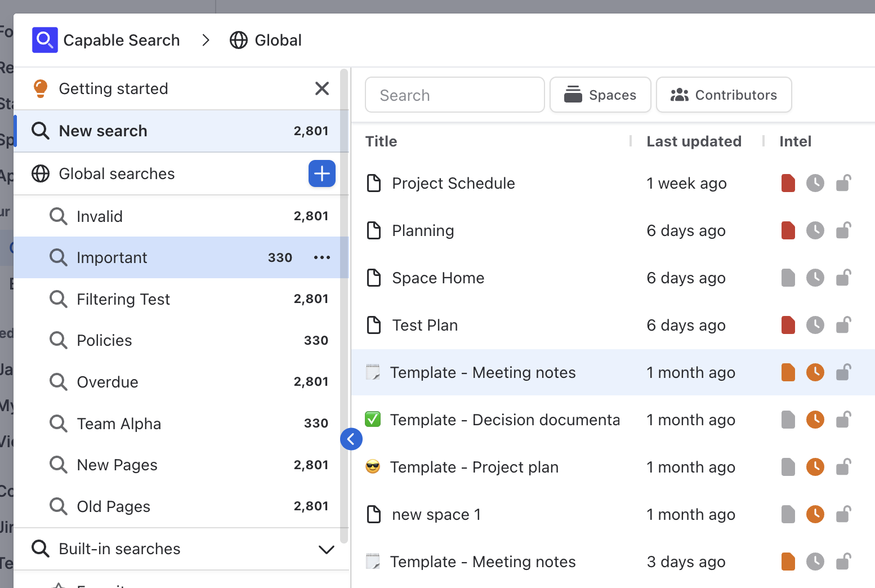Open the Spaces filter dropdown

[600, 95]
